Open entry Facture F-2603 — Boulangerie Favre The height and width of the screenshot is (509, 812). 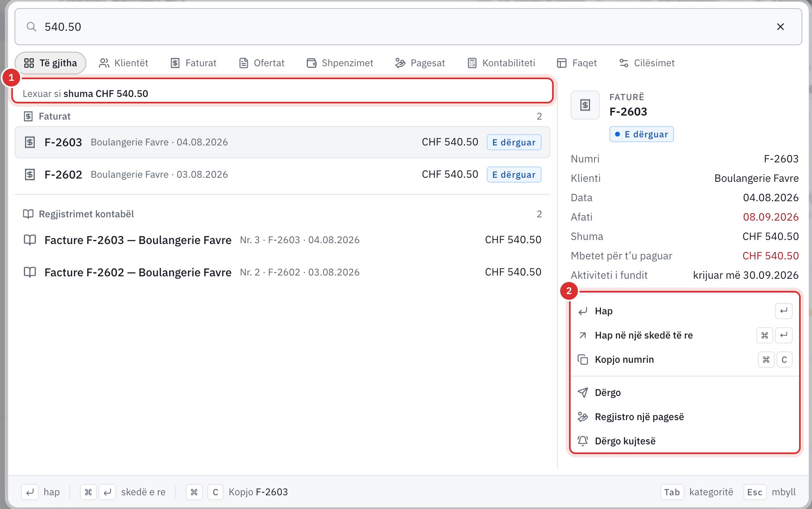tap(283, 240)
